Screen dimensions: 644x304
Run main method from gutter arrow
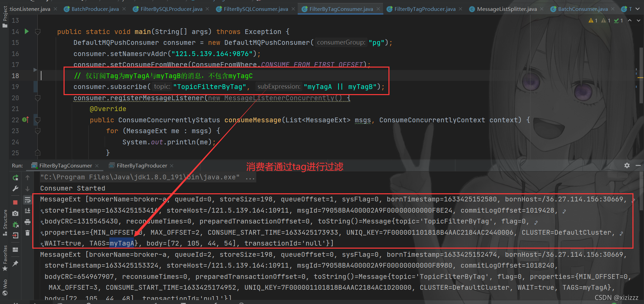pos(27,32)
